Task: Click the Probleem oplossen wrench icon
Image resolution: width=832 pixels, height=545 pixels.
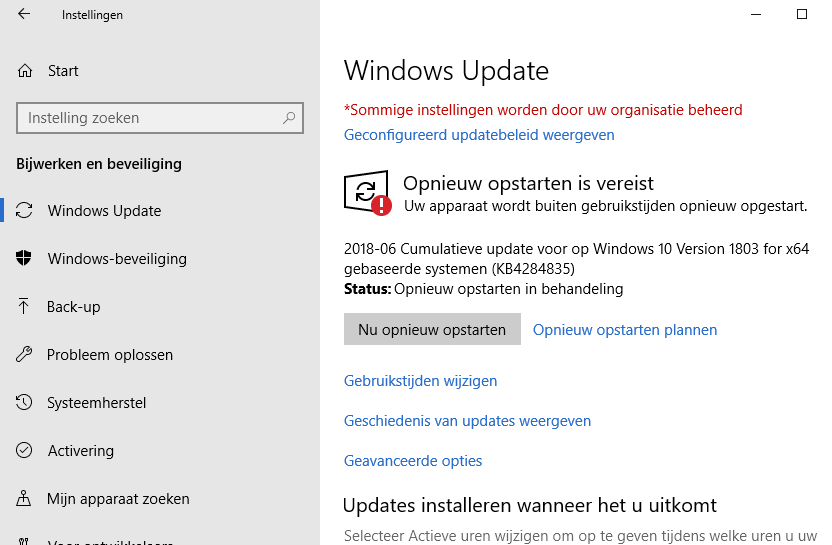Action: (25, 355)
